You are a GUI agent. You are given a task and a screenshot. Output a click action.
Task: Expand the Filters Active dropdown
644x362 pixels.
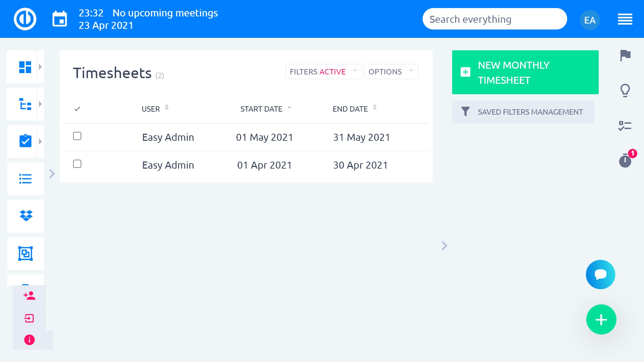(323, 72)
